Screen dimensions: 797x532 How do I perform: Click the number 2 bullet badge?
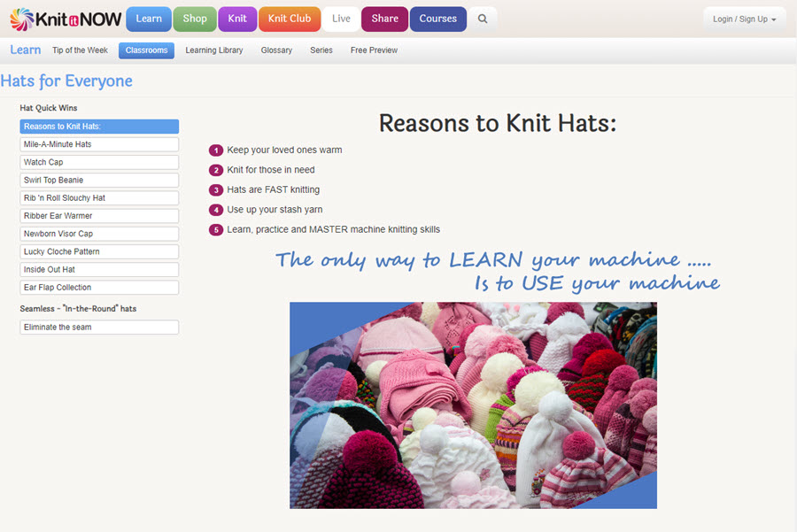coord(216,170)
